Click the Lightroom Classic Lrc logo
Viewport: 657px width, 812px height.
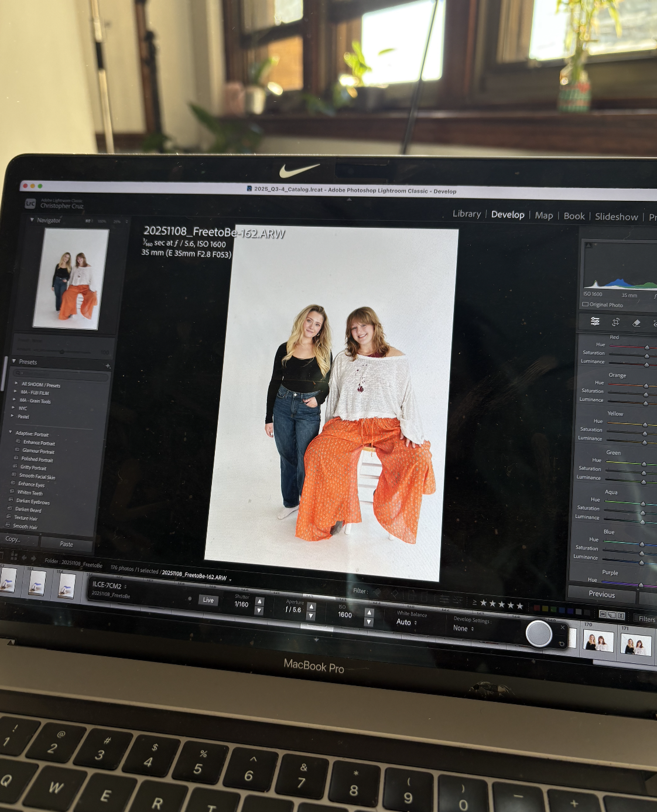point(30,203)
